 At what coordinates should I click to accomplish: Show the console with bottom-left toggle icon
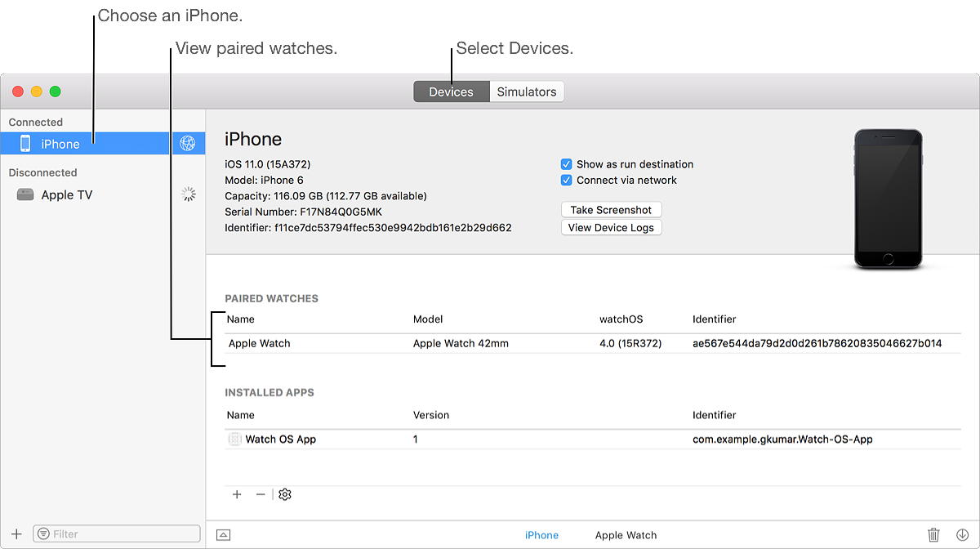223,534
